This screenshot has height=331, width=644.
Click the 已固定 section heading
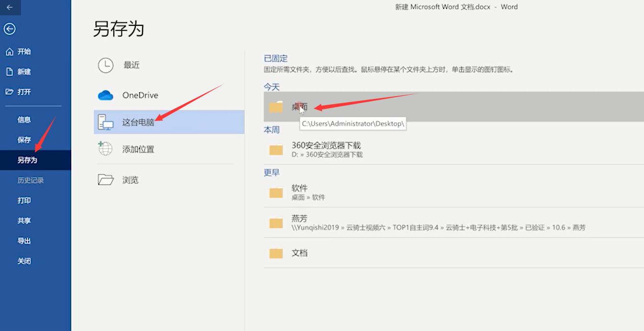[276, 58]
